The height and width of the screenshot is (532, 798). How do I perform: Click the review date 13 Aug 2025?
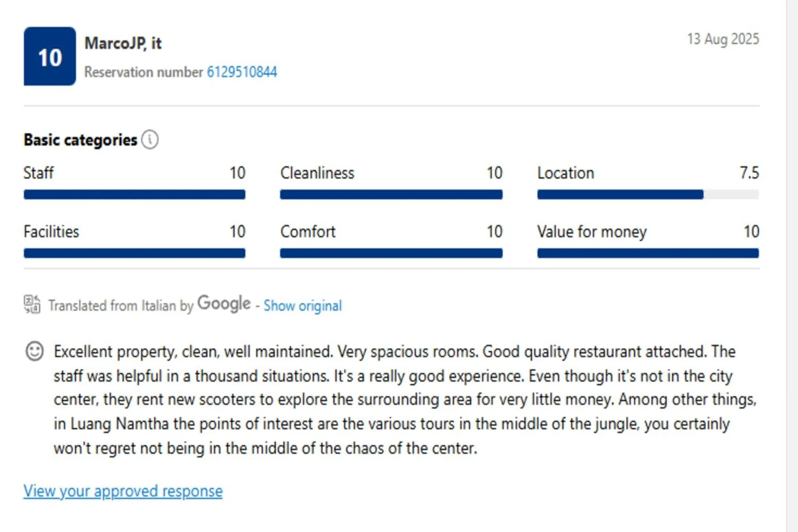pos(723,39)
